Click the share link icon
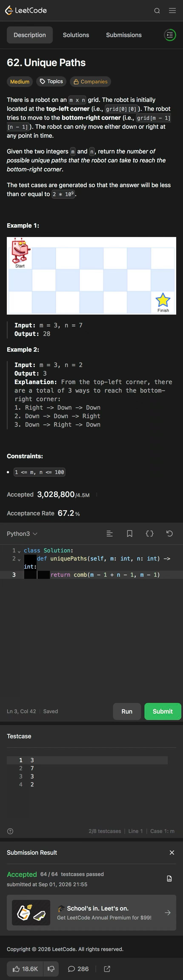Image resolution: width=183 pixels, height=980 pixels. click(x=107, y=968)
